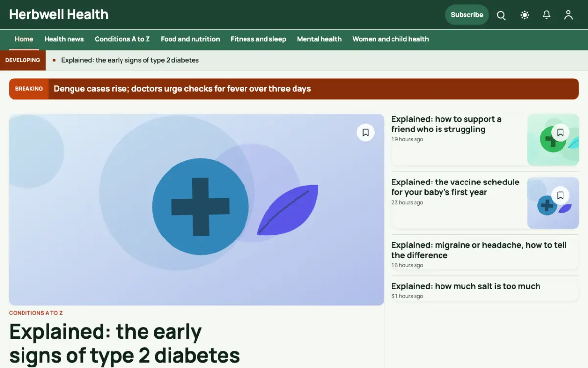The image size is (588, 368).
Task: Click the BREAKING badge
Action: click(x=29, y=89)
